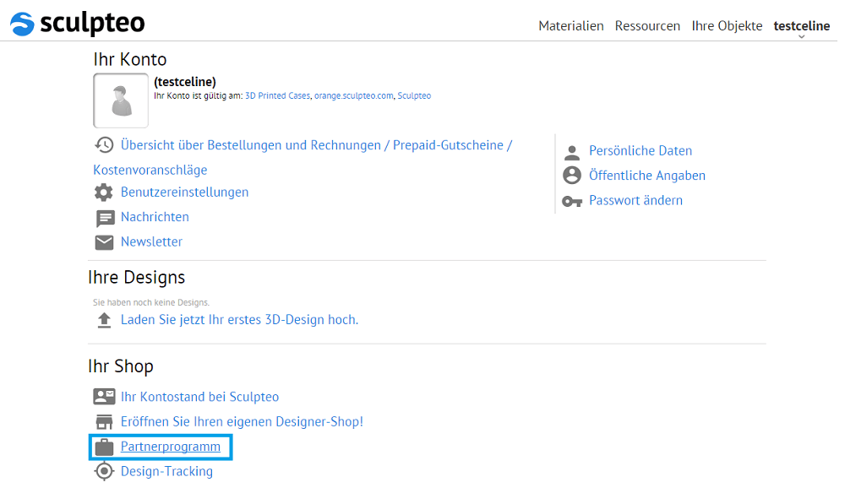Open Persönliche Daten
The height and width of the screenshot is (504, 845).
(641, 151)
